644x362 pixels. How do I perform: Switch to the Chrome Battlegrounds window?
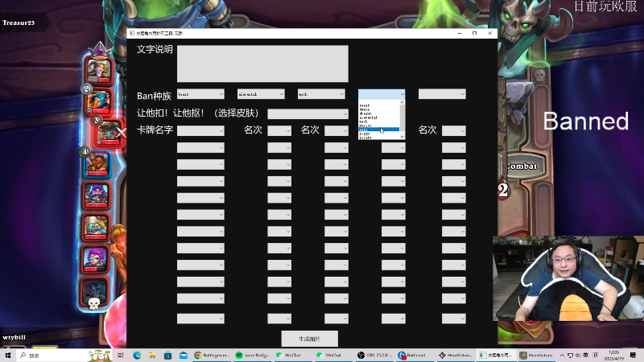[x=212, y=356]
